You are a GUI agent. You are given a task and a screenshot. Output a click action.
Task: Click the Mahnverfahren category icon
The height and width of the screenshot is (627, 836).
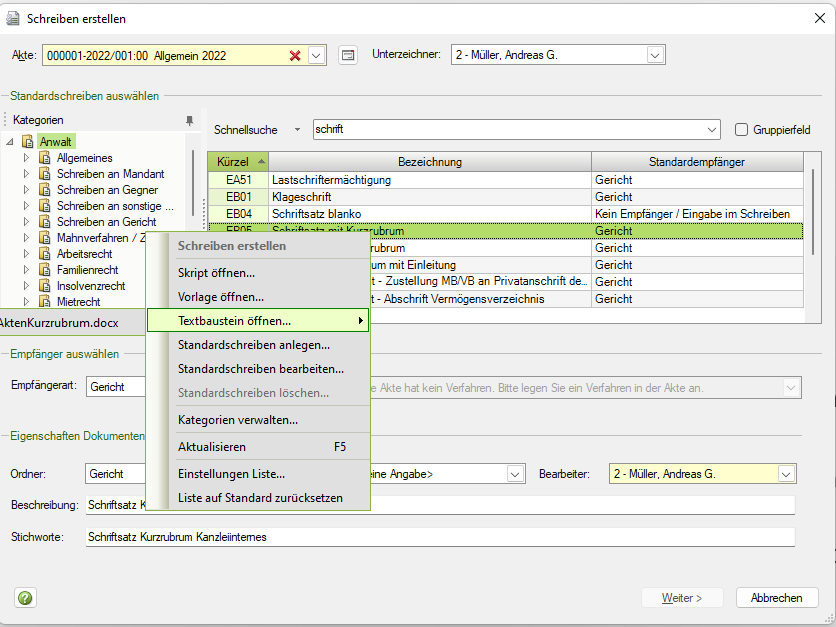coord(44,238)
